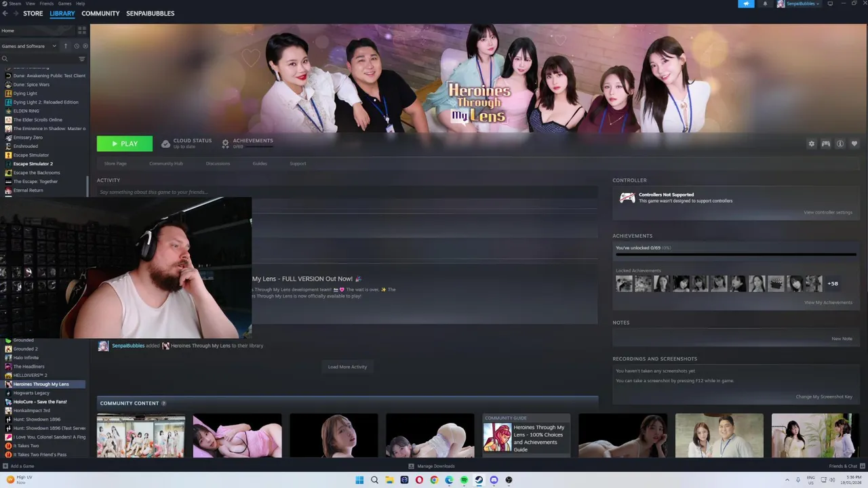This screenshot has height=488, width=868.
Task: Open the community content help question mark
Action: click(x=163, y=403)
